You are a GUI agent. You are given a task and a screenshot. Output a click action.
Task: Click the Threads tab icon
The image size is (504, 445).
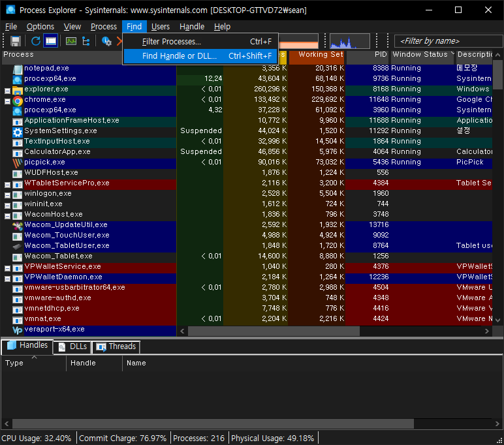[101, 347]
